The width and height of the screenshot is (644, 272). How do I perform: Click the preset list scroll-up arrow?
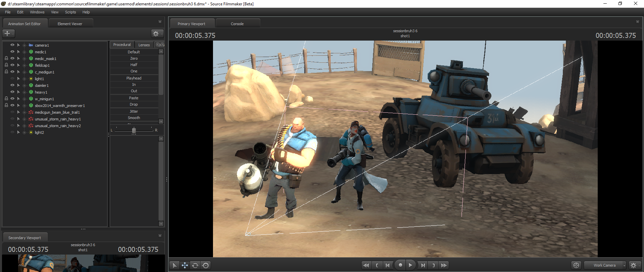pos(161,51)
